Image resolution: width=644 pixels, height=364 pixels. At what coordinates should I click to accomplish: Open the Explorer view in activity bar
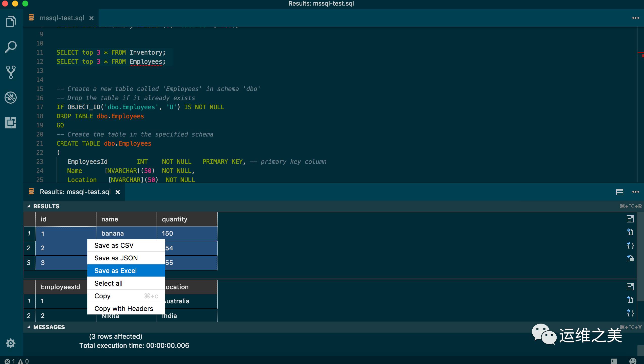[x=11, y=21]
